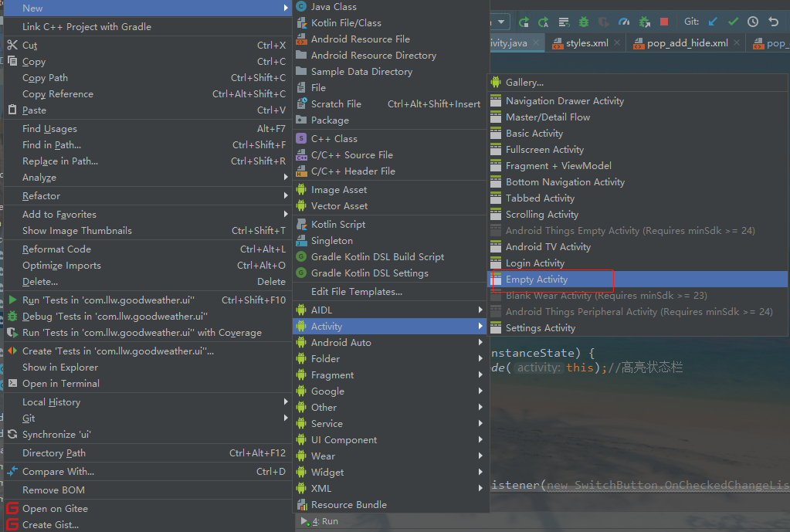
Task: Click the red Stop button in toolbar
Action: click(x=664, y=22)
